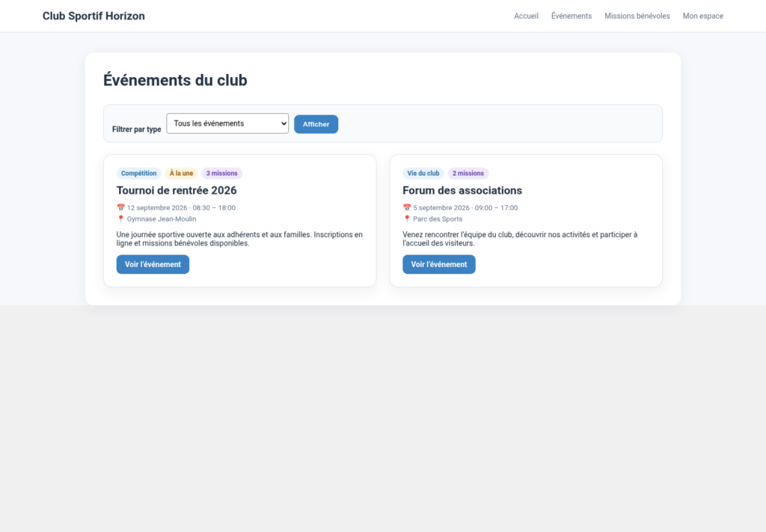Expand the Filtrer par type dropdown
766x532 pixels.
click(x=227, y=123)
